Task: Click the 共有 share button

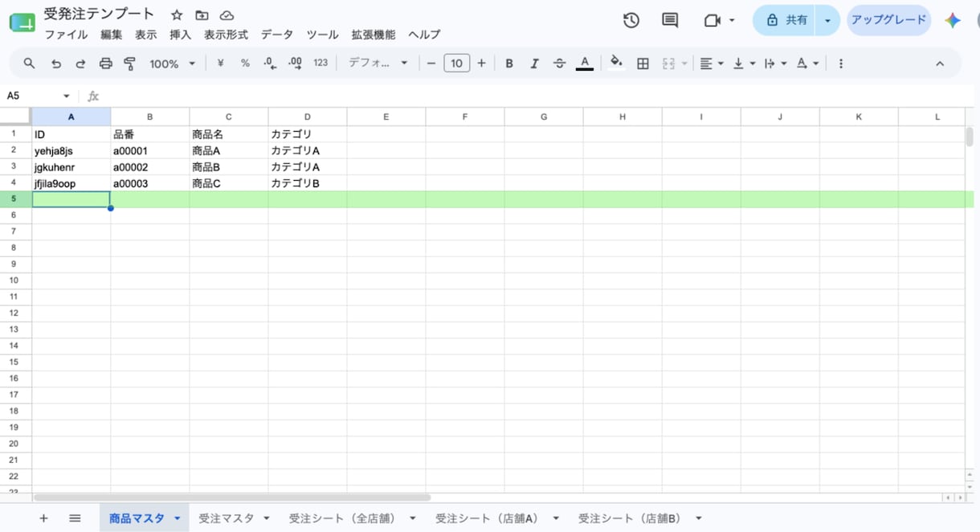Action: pyautogui.click(x=785, y=20)
